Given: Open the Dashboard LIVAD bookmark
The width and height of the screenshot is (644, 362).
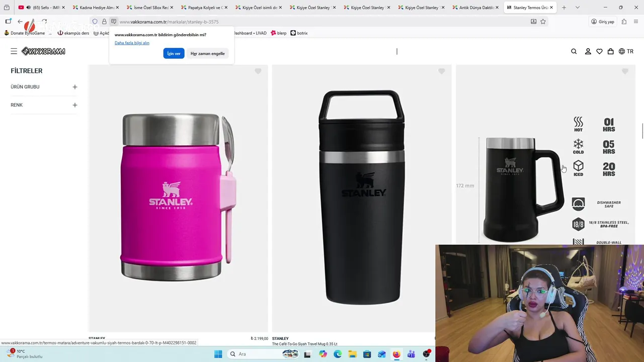Looking at the screenshot, I should click(x=250, y=33).
